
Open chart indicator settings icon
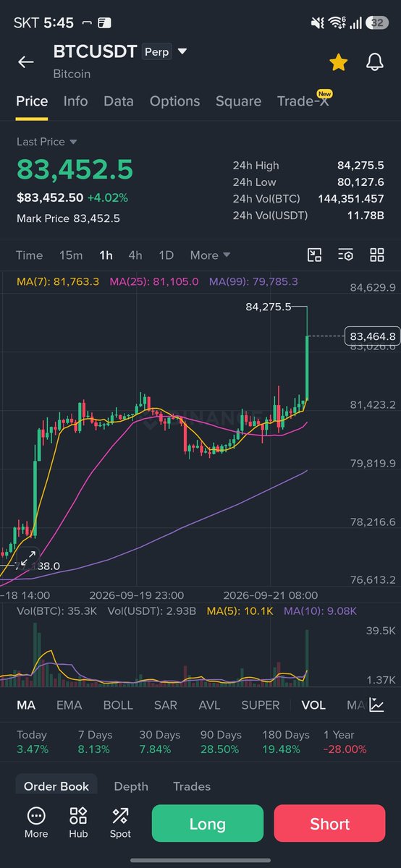345,255
